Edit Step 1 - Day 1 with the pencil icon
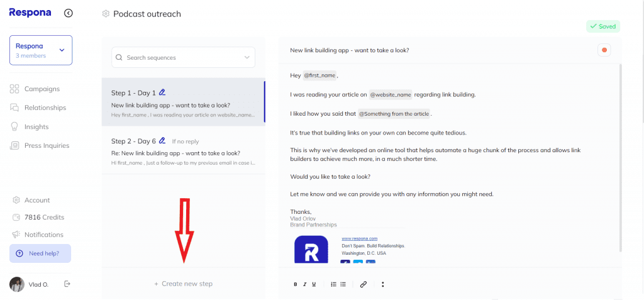 tap(162, 92)
